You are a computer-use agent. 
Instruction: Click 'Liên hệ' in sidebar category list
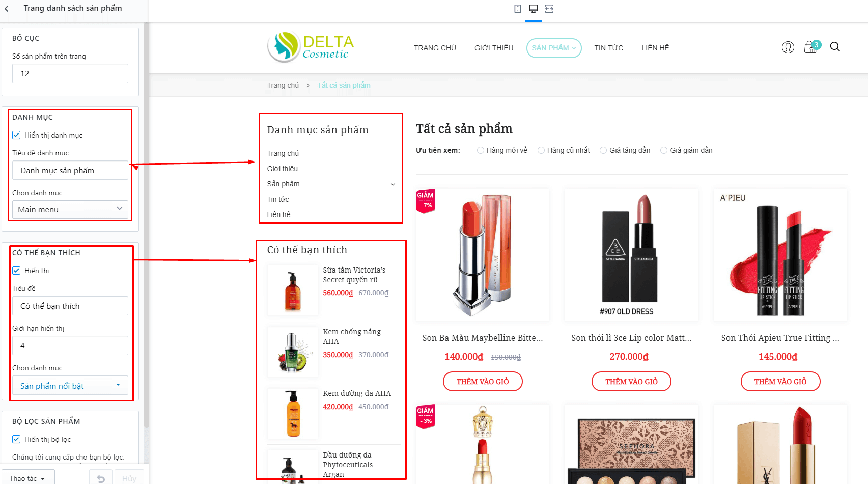[278, 214]
